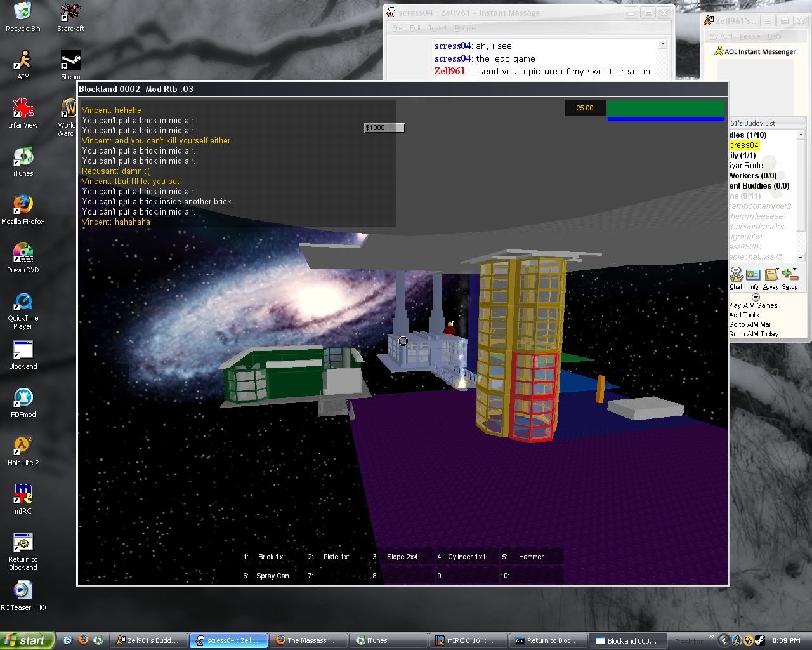Select Slope 2x4 inventory slot

[402, 557]
